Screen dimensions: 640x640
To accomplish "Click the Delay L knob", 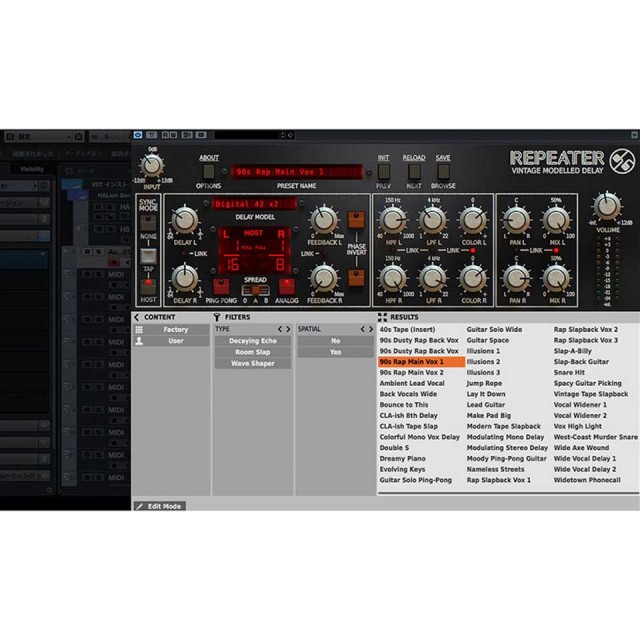I will (x=185, y=220).
